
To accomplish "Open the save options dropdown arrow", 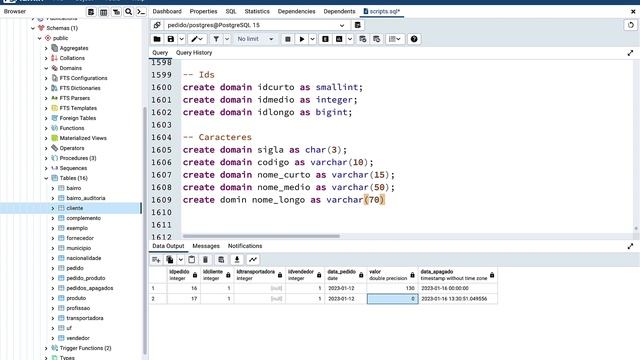I will (x=182, y=39).
